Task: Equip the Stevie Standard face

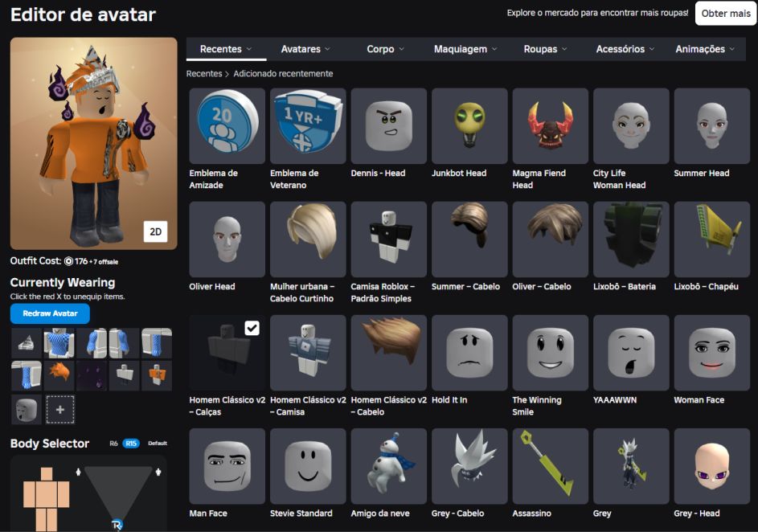Action: 307,466
